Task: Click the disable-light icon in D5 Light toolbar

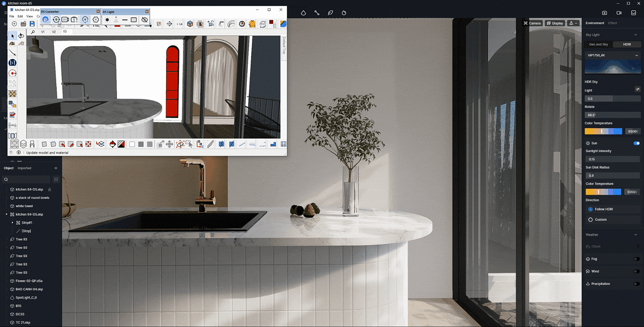Action: [145, 20]
